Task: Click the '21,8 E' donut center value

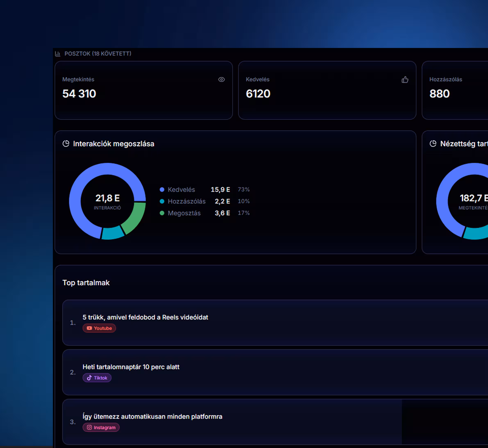Action: point(108,198)
